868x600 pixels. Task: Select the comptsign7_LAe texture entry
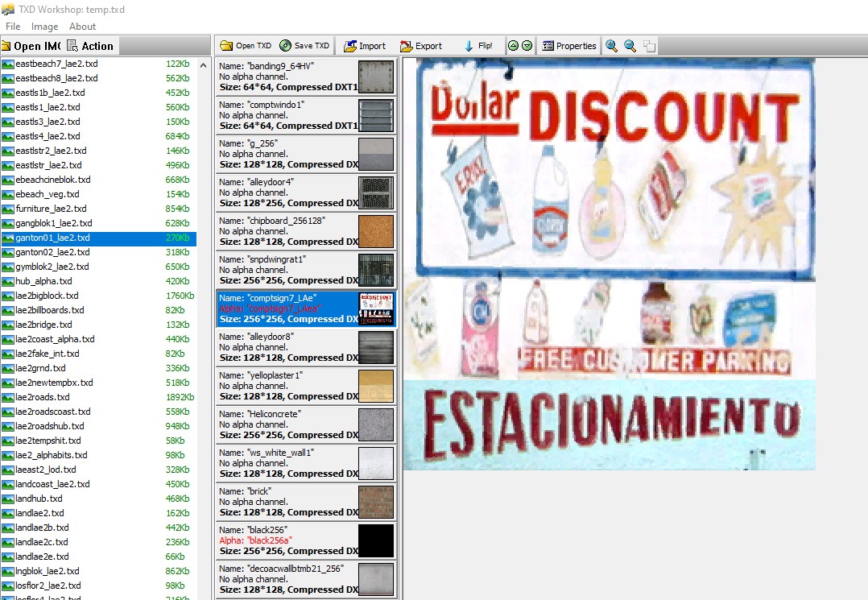pos(306,308)
